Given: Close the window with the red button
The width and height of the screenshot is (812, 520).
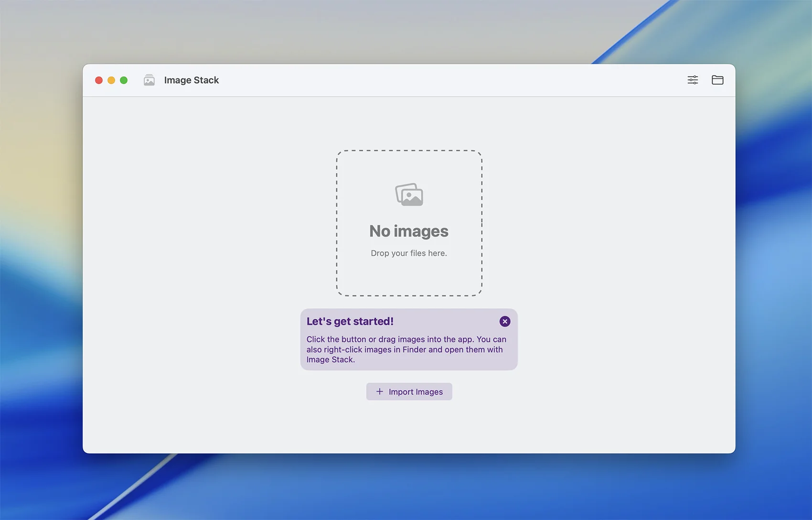Looking at the screenshot, I should tap(99, 80).
